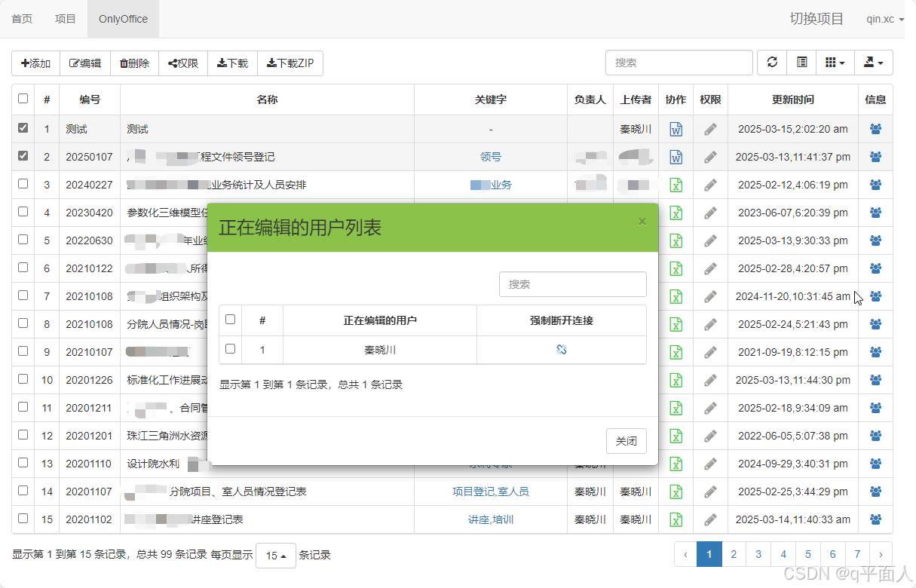The width and height of the screenshot is (916, 588).
Task: Click permission pencil in row 20250107
Action: [x=710, y=157]
